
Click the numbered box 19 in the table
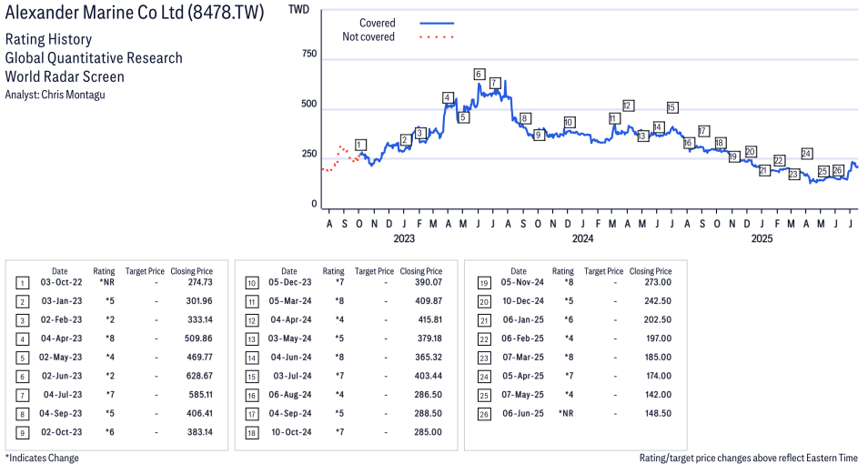(x=484, y=284)
